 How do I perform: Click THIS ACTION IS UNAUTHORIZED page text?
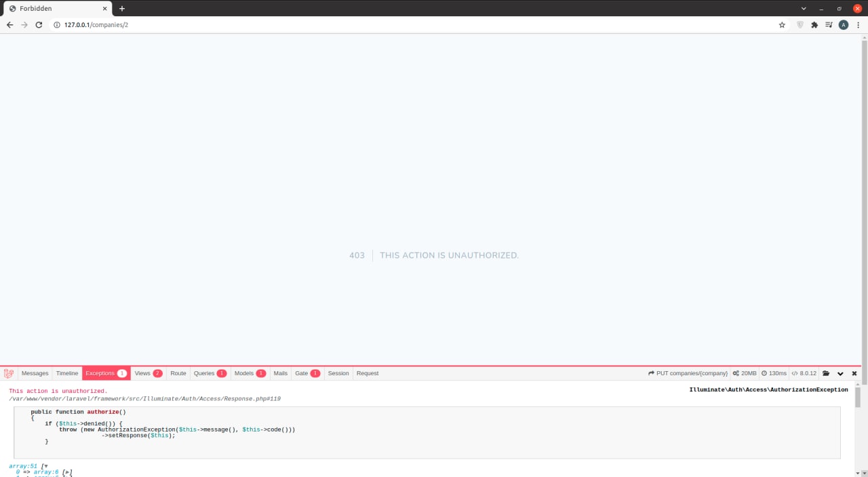449,256
